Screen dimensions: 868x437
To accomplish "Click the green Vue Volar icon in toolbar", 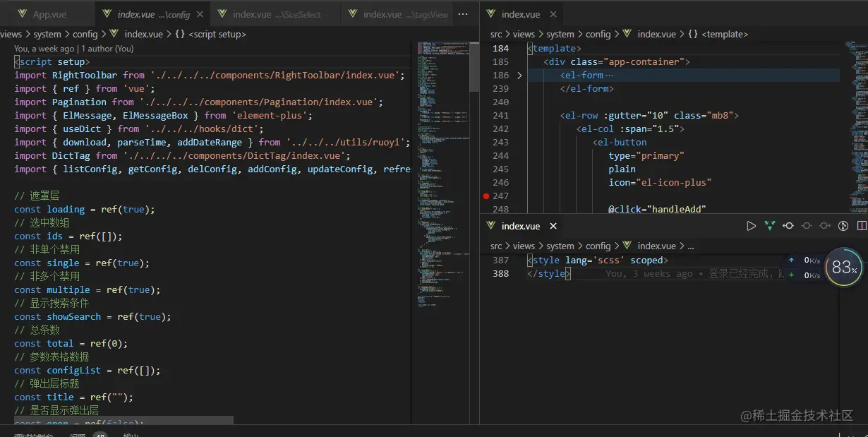I will pyautogui.click(x=770, y=226).
